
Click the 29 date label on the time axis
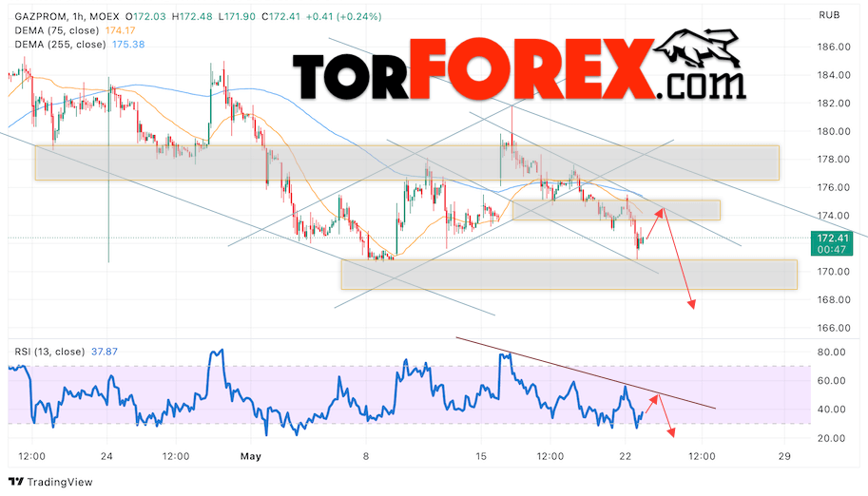click(783, 457)
